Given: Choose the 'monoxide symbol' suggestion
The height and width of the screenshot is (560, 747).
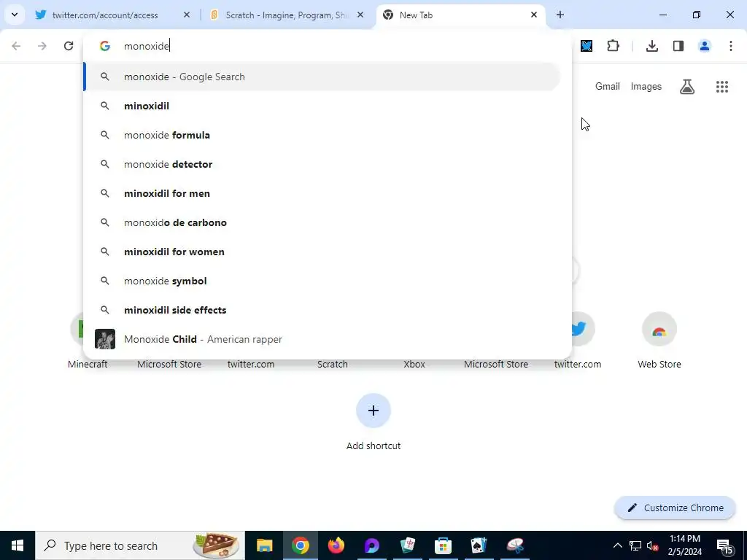Looking at the screenshot, I should (322, 281).
